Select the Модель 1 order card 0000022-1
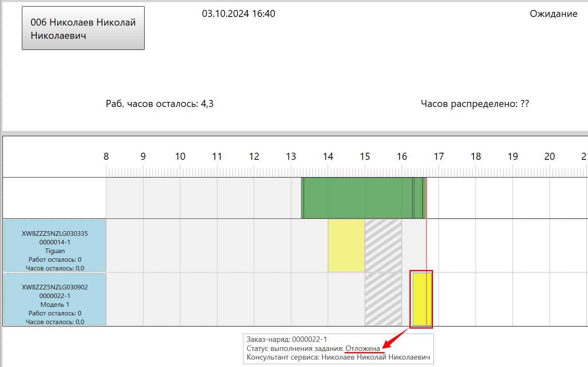The width and height of the screenshot is (588, 367). (55, 299)
